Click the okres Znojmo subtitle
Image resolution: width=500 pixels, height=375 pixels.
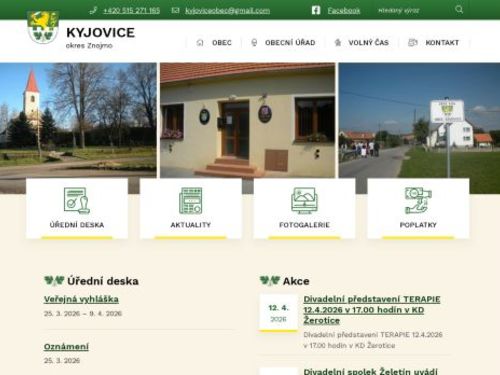tap(89, 45)
